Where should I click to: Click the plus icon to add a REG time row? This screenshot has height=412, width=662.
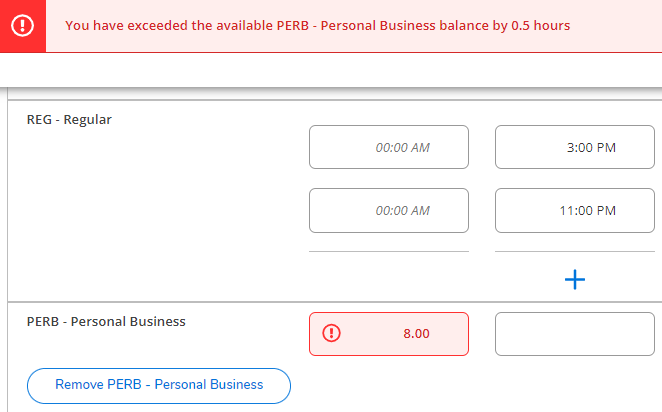click(x=575, y=280)
